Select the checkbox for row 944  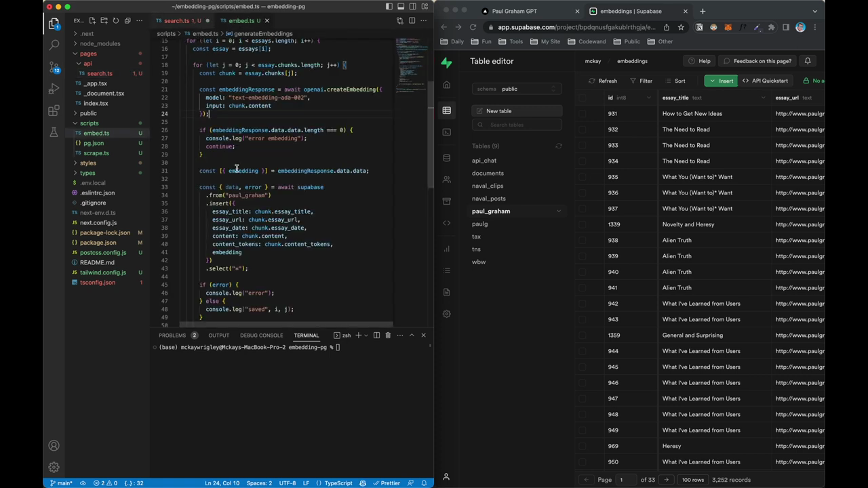[x=583, y=351]
